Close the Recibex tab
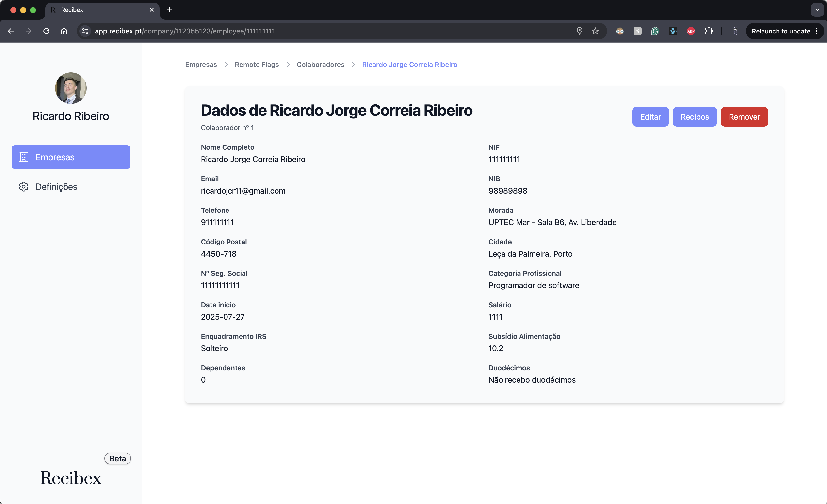This screenshot has width=827, height=504. (x=152, y=10)
